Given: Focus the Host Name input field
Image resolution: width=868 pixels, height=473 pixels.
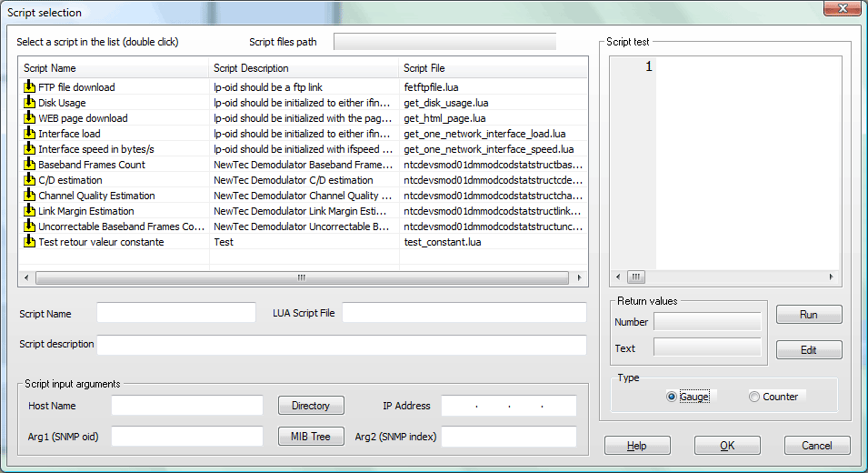Looking at the screenshot, I should tap(187, 406).
